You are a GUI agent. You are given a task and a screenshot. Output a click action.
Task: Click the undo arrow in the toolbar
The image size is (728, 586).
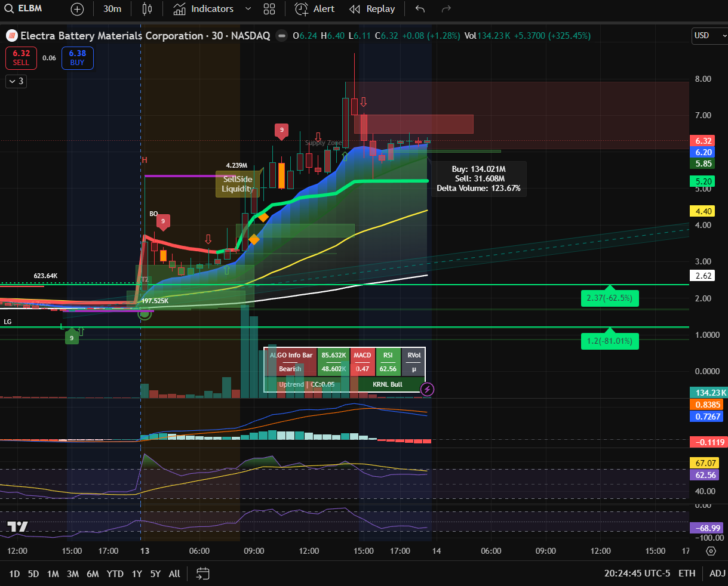420,9
